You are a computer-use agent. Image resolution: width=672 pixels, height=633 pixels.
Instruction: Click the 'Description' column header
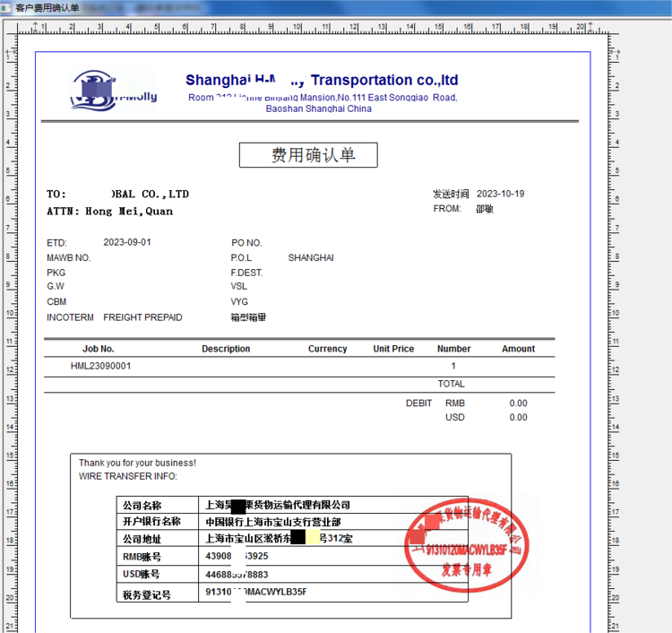pyautogui.click(x=226, y=349)
